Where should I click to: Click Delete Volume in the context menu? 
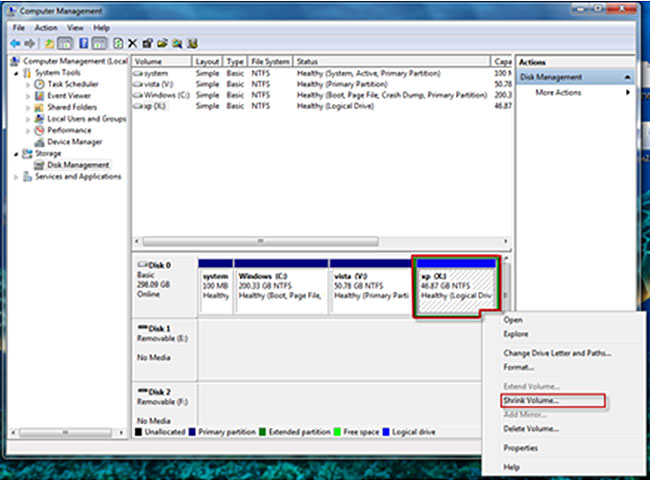click(530, 428)
